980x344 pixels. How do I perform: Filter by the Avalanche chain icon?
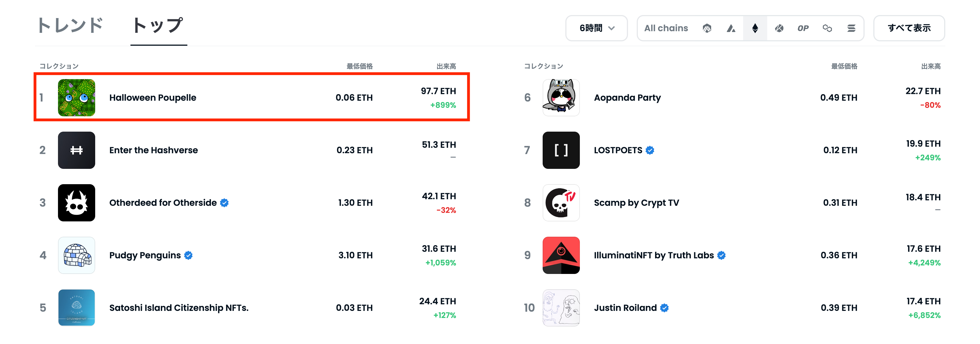point(731,28)
